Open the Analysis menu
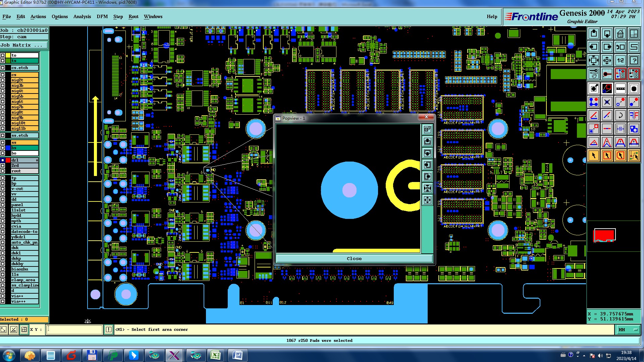The height and width of the screenshot is (362, 644). 82,16
